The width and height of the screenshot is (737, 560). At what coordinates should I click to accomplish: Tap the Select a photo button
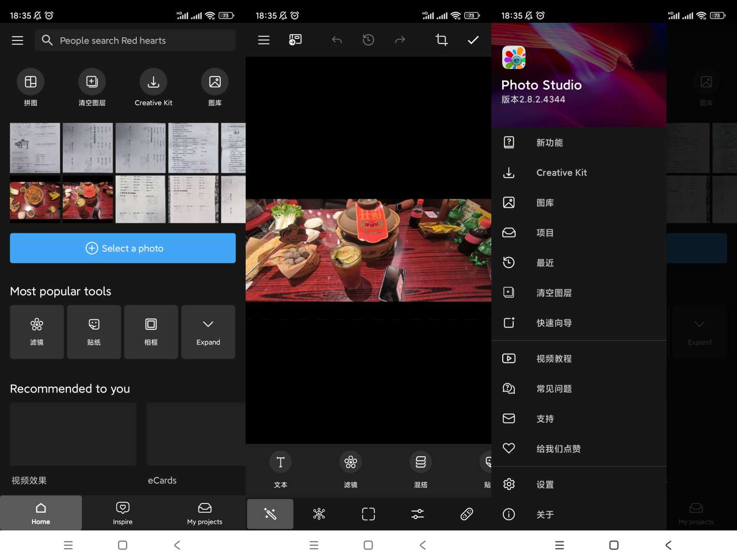[123, 248]
